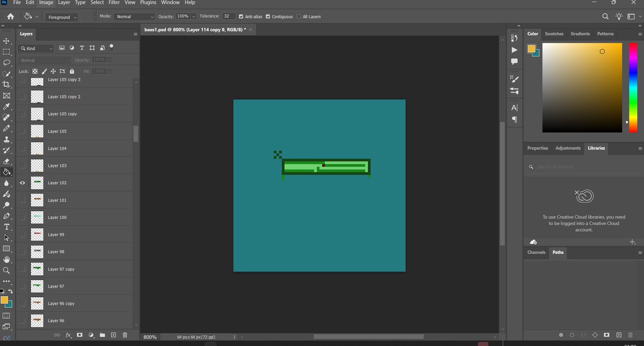Show Layer 101 via visibility box
Image resolution: width=644 pixels, height=346 pixels.
pos(23,200)
